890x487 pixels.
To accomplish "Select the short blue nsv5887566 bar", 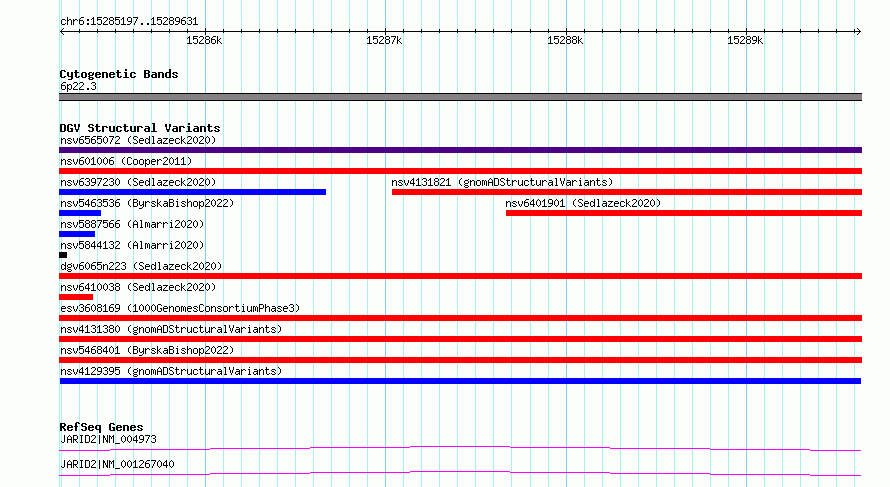I will tap(77, 234).
